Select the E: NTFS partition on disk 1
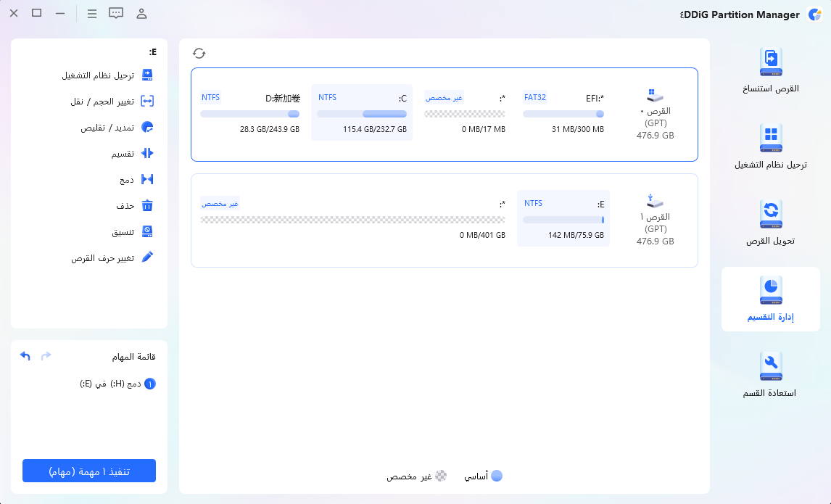 tap(564, 219)
